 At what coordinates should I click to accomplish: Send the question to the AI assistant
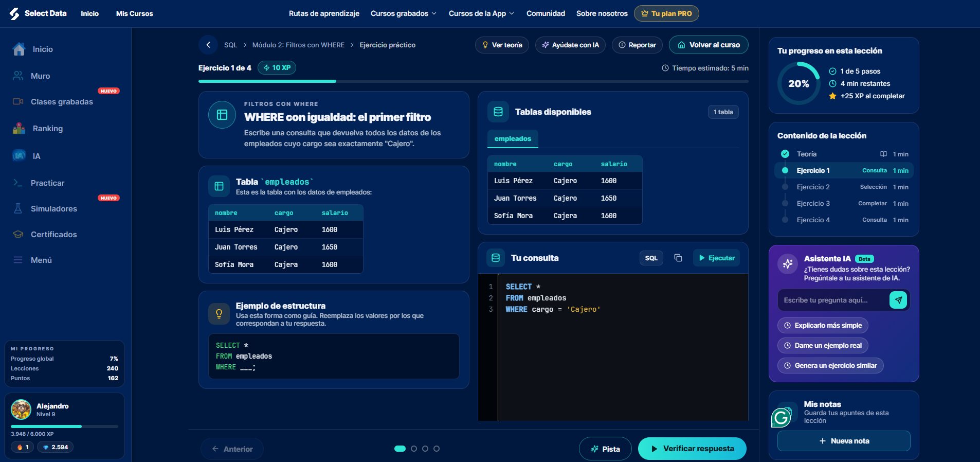click(x=898, y=300)
